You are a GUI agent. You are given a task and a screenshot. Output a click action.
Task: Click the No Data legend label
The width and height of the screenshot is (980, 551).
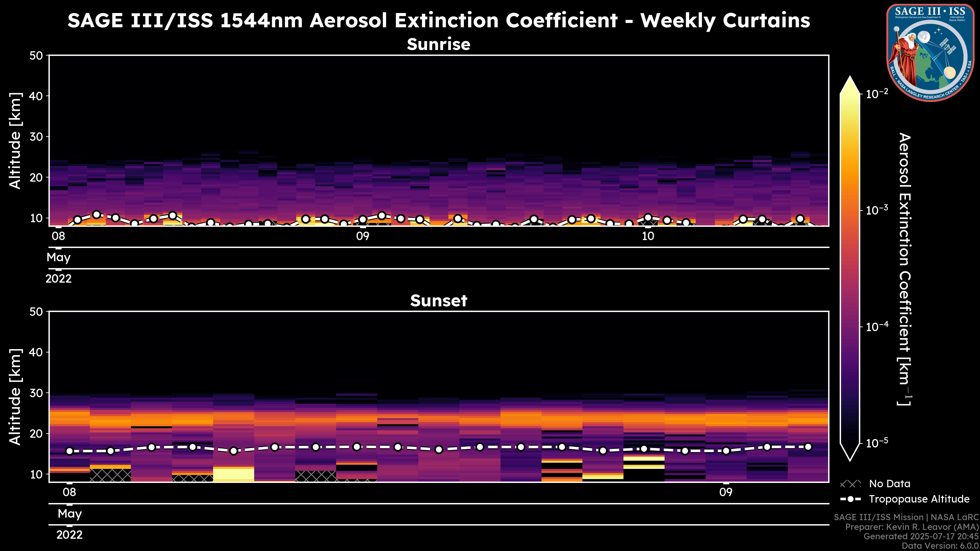coord(889,484)
